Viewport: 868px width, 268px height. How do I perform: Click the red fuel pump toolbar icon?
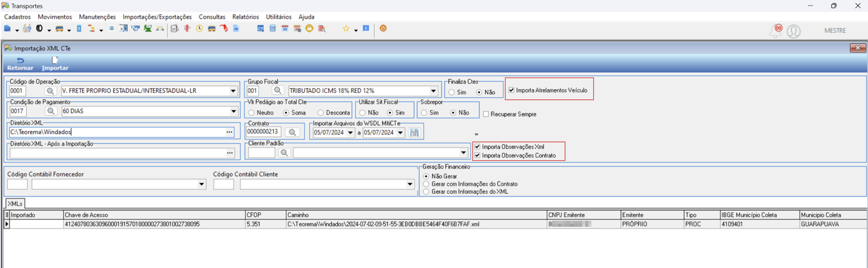tap(224, 28)
